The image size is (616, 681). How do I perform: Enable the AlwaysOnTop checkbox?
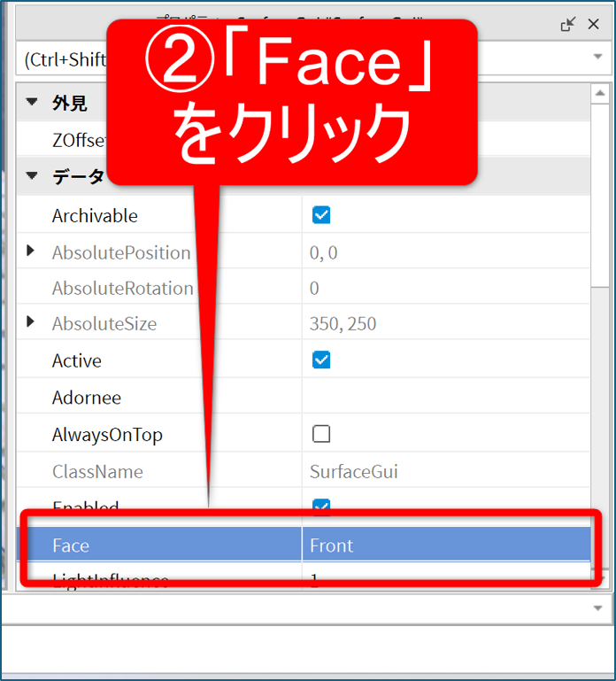pos(321,434)
